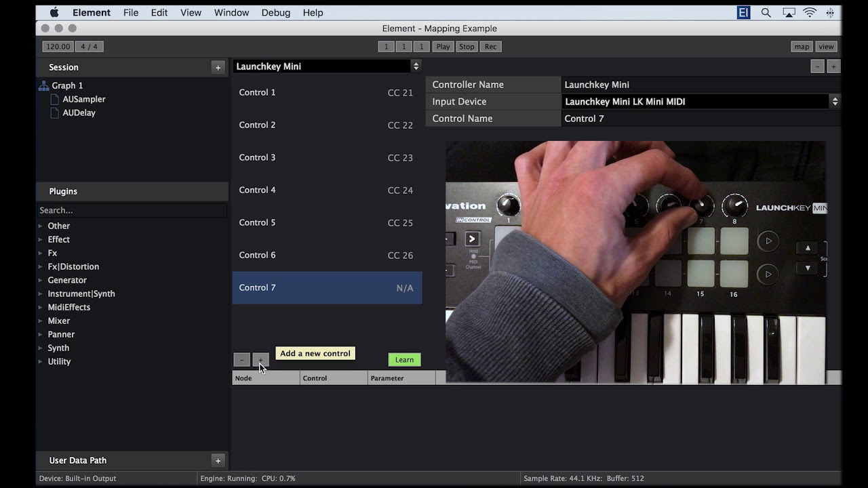Open the Debug menu

coord(276,12)
